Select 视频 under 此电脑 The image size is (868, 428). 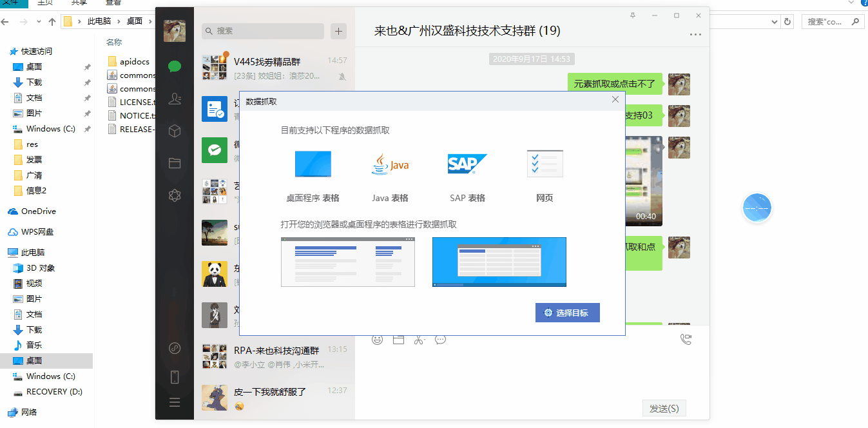click(x=34, y=284)
